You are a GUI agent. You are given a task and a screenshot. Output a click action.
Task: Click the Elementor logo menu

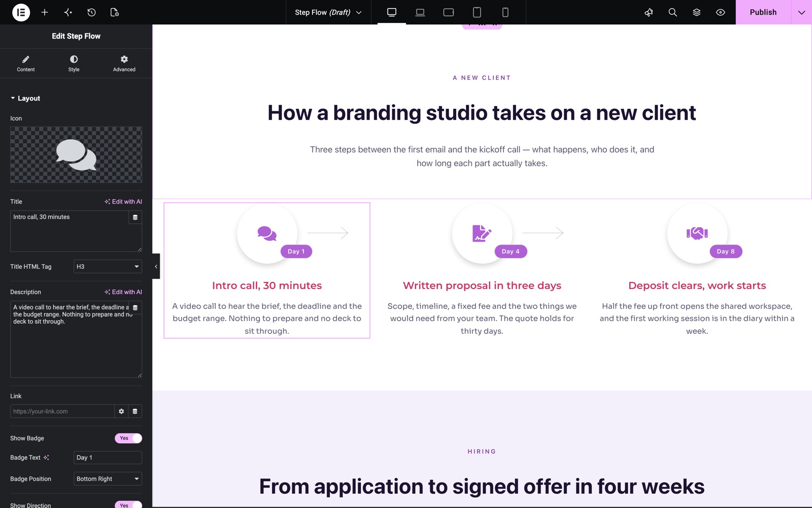point(21,12)
